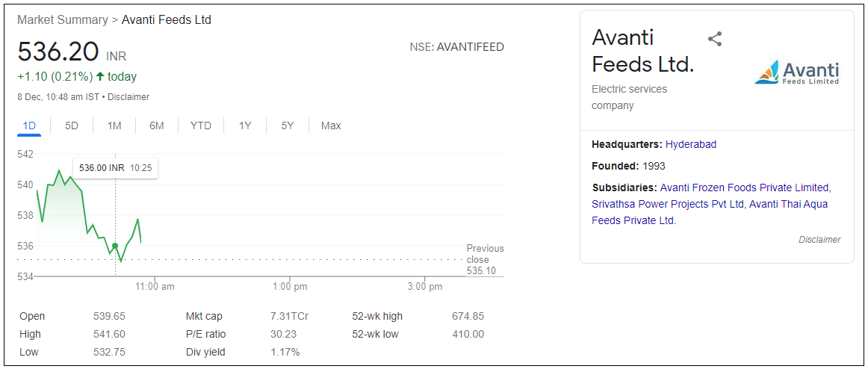Click the 536.00 INR chart tooltip
The width and height of the screenshot is (868, 369).
(115, 168)
